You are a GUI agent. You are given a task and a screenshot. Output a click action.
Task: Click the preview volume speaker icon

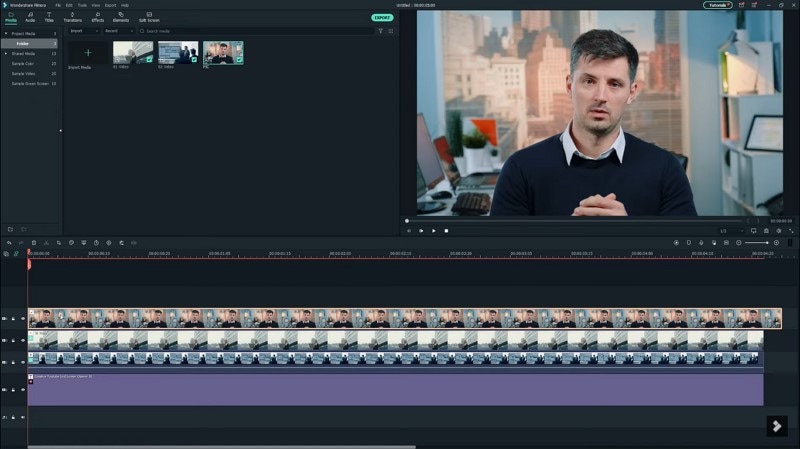pos(779,231)
